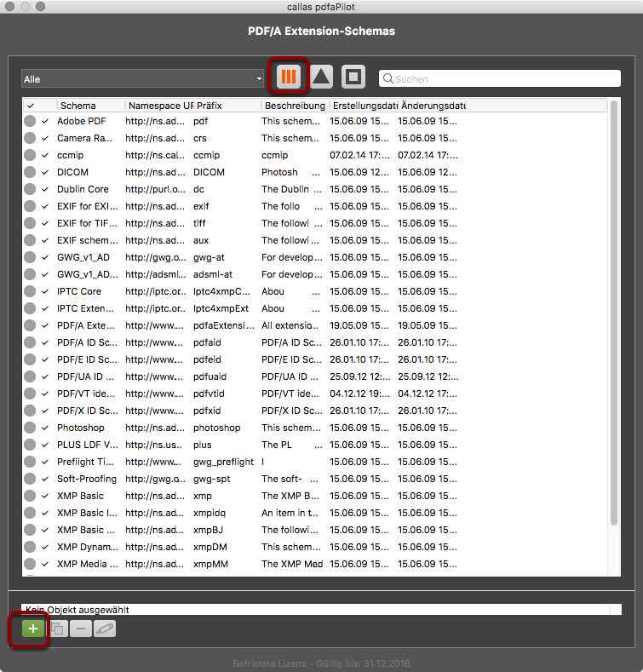Screen dimensions: 643x672
Task: Click the xmpBJ prefix cell
Action: 208,530
